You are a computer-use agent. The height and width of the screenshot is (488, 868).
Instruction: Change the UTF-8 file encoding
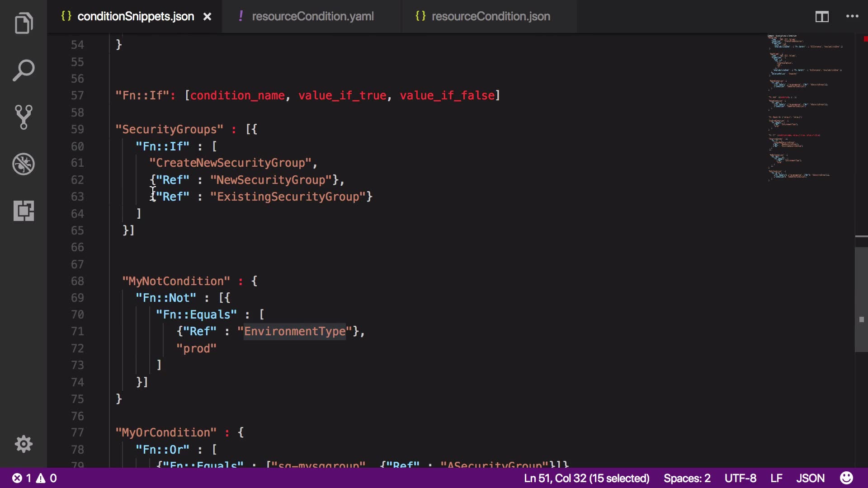[740, 478]
